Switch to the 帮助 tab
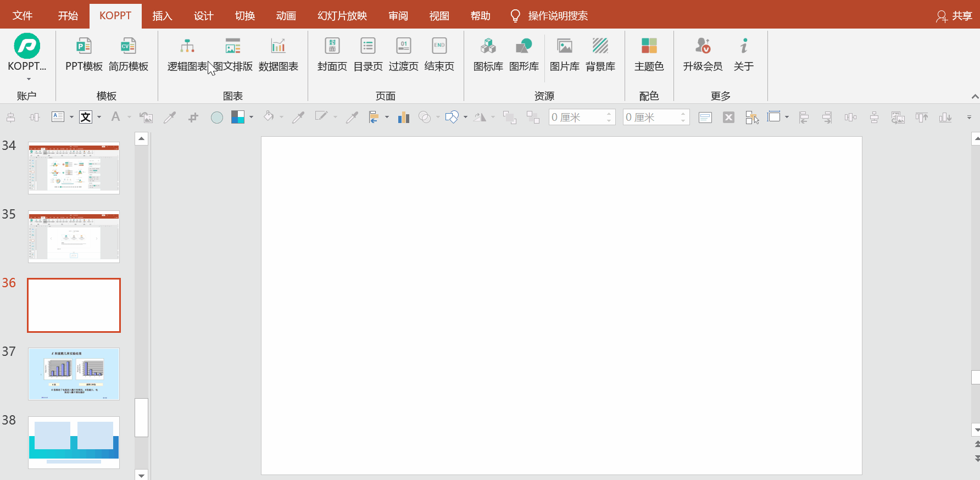Screen dimensions: 980x480 (x=481, y=16)
